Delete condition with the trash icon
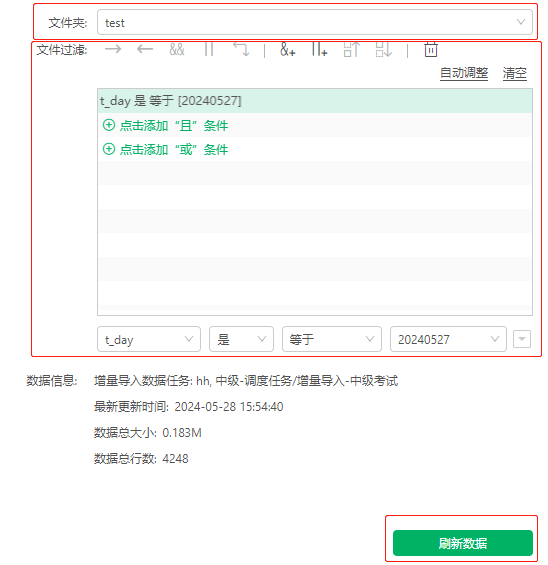The height and width of the screenshot is (565, 548). pyautogui.click(x=431, y=49)
